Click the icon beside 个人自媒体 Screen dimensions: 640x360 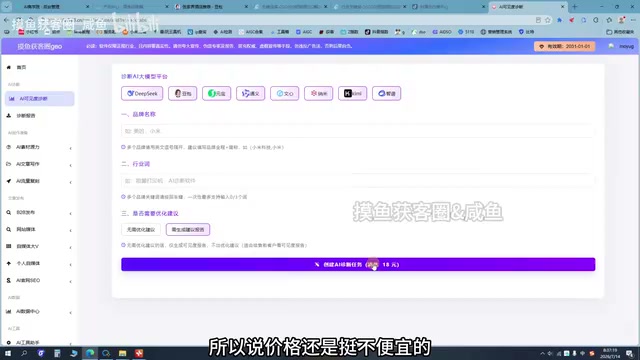(x=9, y=263)
